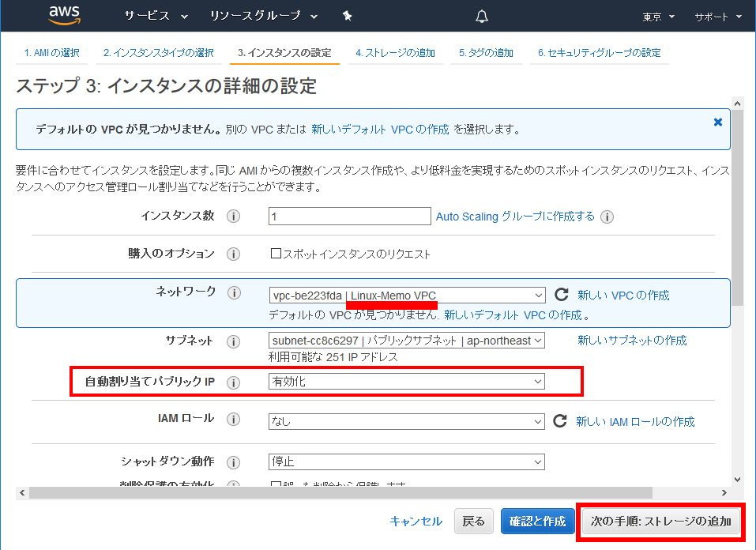756x550 pixels.
Task: Click info icon beside 自動割り当てパブリック IP
Action: [x=233, y=382]
